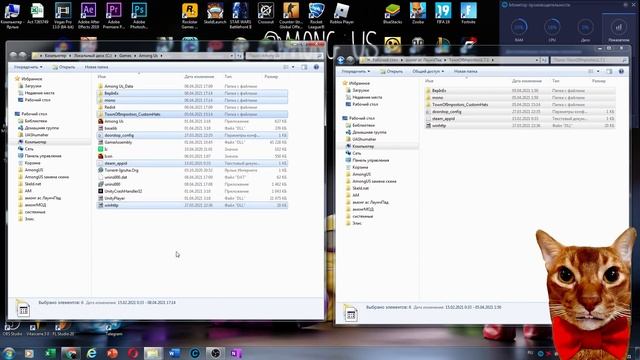This screenshot has height=360, width=640.
Task: Click search field in Among Us window
Action: pos(284,56)
